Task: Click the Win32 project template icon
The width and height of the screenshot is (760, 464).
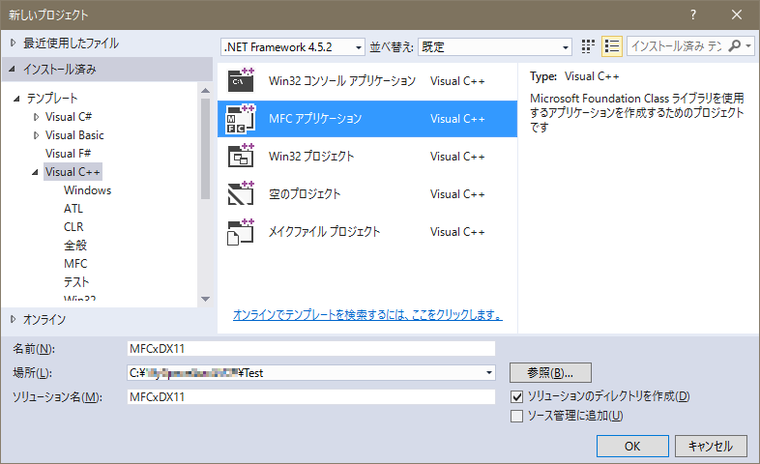Action: pos(241,156)
